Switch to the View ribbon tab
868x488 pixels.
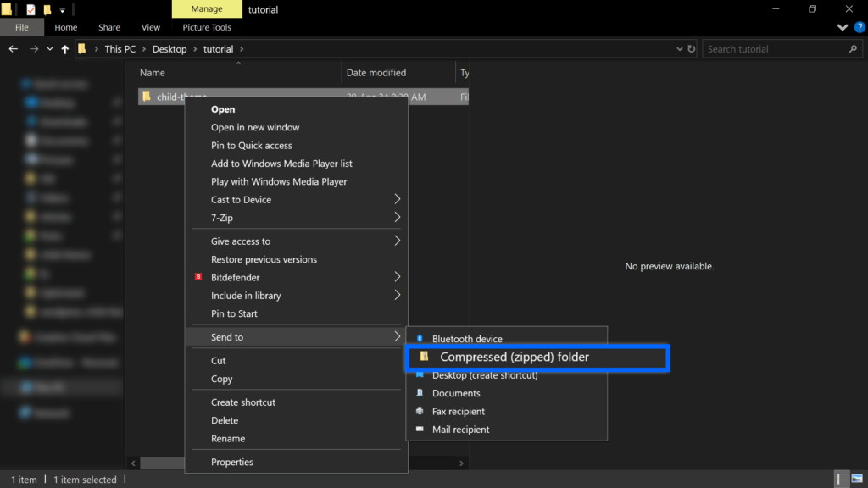pos(151,27)
